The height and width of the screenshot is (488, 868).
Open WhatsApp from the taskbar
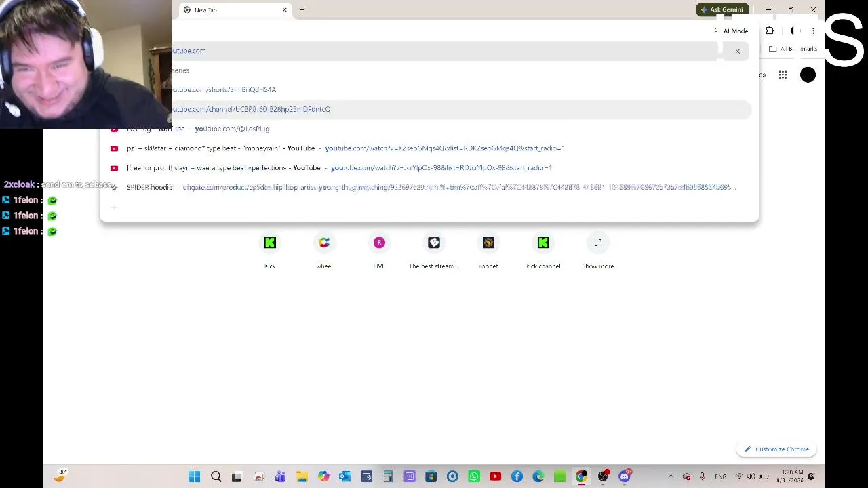(474, 476)
